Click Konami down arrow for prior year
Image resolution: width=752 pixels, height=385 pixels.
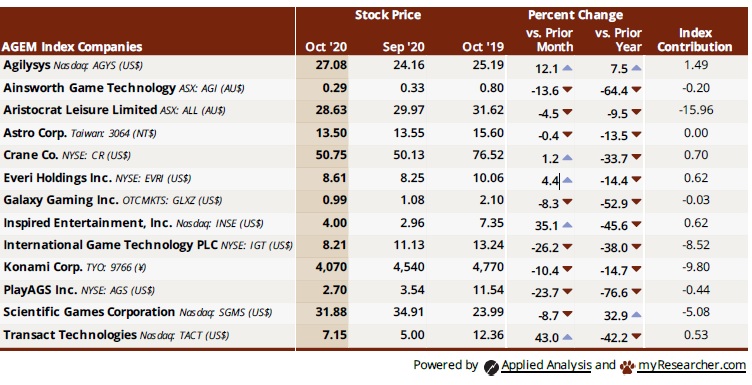click(x=636, y=270)
